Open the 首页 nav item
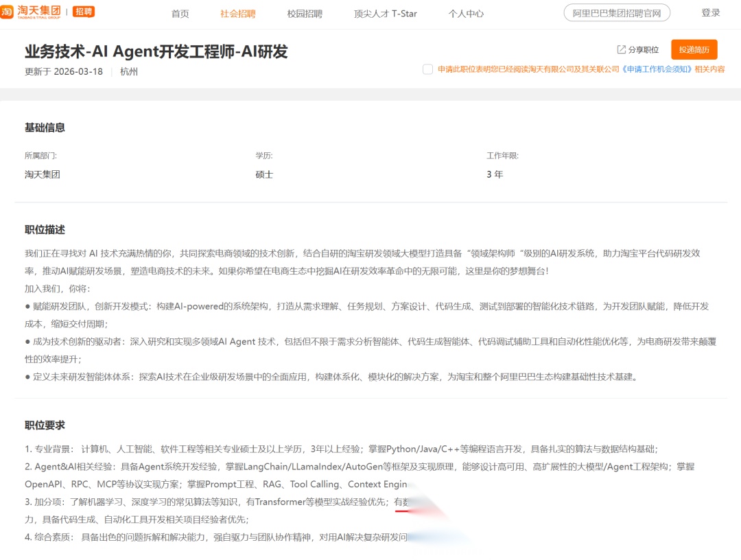Image resolution: width=741 pixels, height=560 pixels. tap(180, 14)
